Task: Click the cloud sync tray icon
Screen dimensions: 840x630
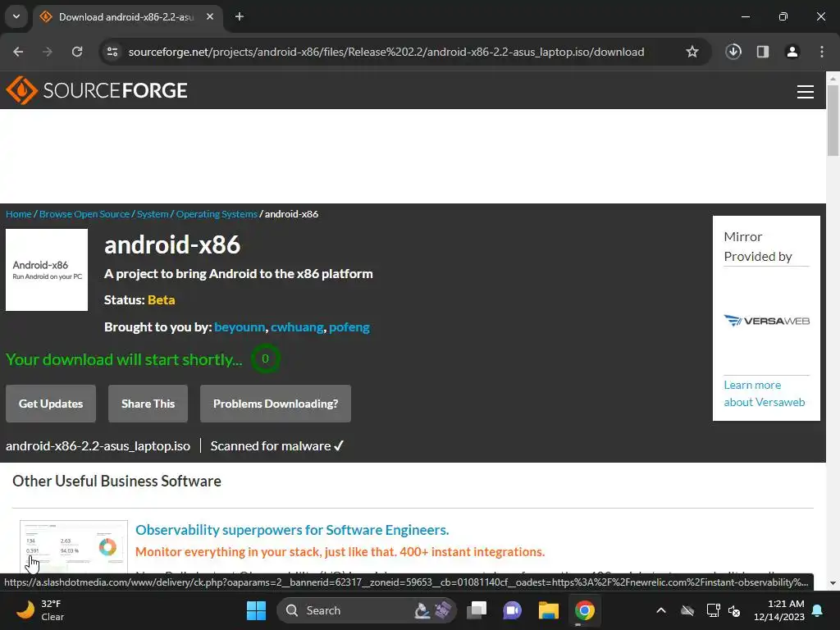Action: click(687, 610)
